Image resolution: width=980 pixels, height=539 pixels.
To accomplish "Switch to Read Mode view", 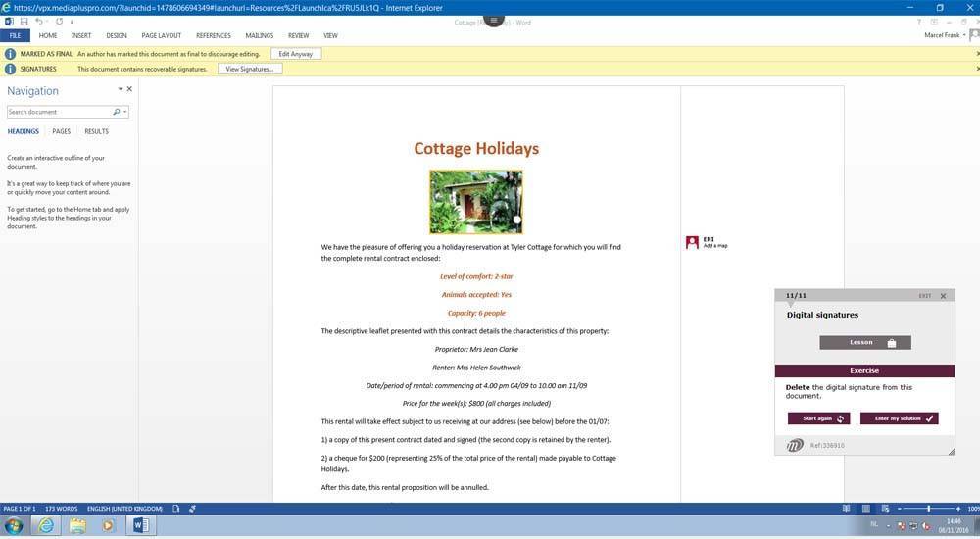I will click(846, 509).
